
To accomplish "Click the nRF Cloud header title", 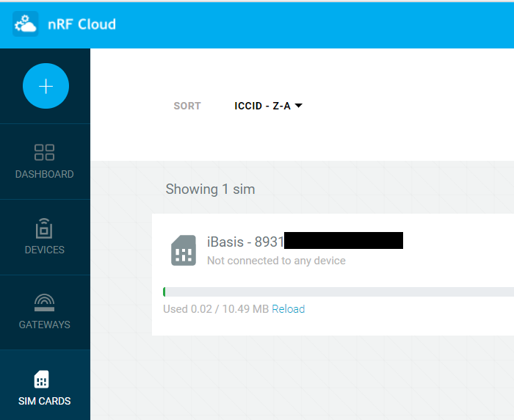I will [x=82, y=24].
